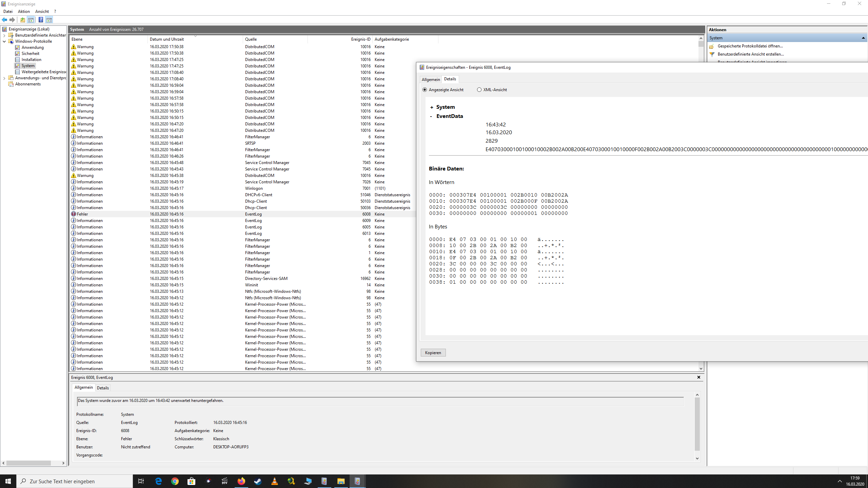Expand the System node in event details
This screenshot has width=868, height=488.
tap(432, 107)
